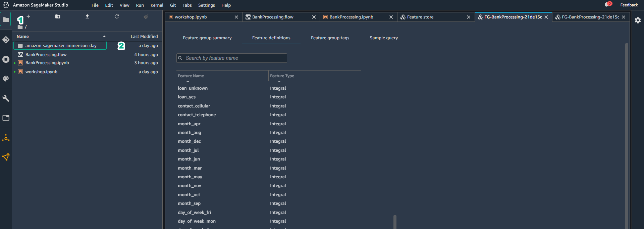This screenshot has width=644, height=229.
Task: Close the BankProcessing.ipynb tab
Action: pyautogui.click(x=391, y=17)
